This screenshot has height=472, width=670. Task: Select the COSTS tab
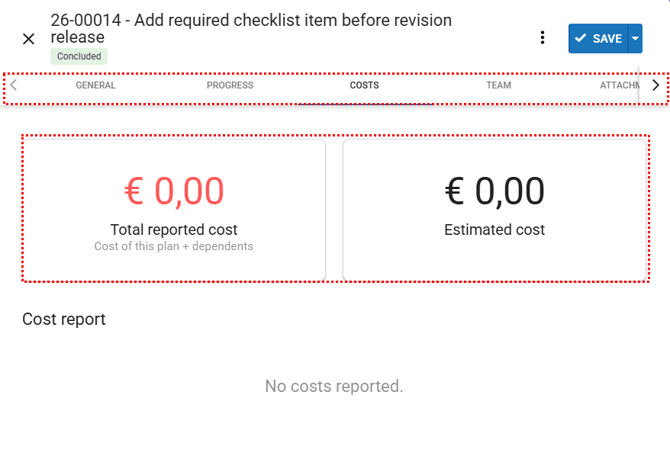pos(364,86)
